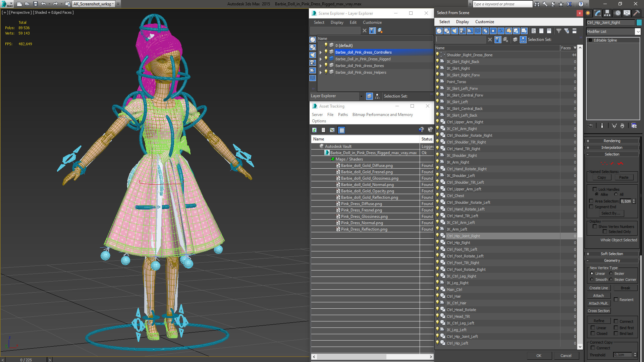Select the All radio button under Lock Handles
The image size is (644, 362).
tap(616, 194)
